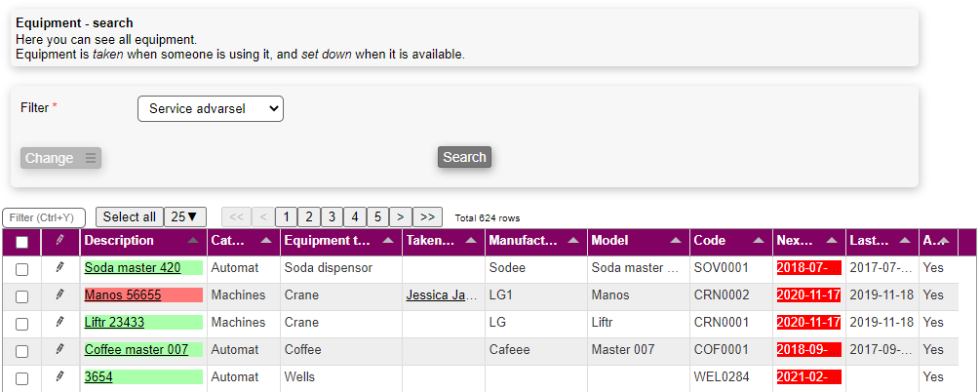
Task: Open the Service advarsel filter dropdown
Action: pyautogui.click(x=210, y=108)
